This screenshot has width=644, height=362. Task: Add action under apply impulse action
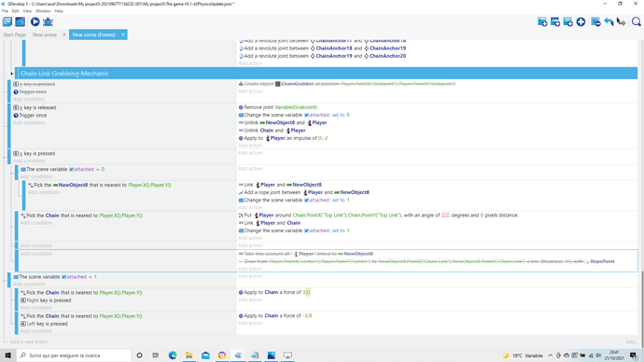point(250,146)
